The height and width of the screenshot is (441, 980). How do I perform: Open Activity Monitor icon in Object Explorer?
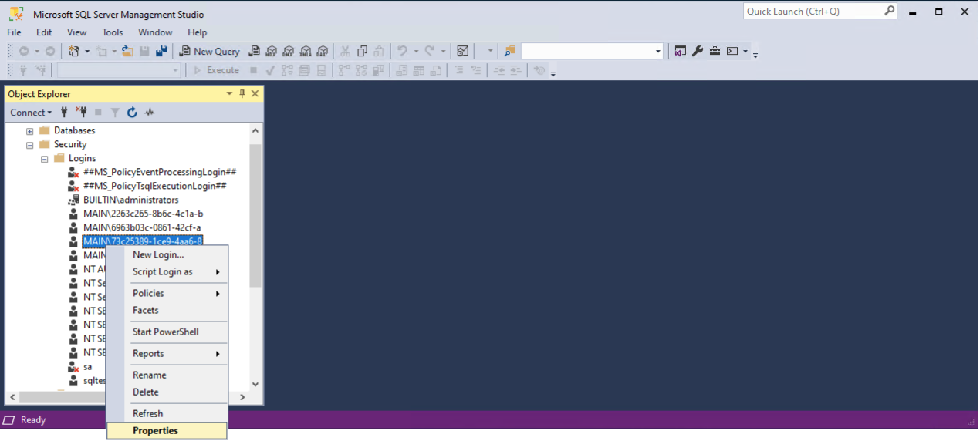point(149,113)
